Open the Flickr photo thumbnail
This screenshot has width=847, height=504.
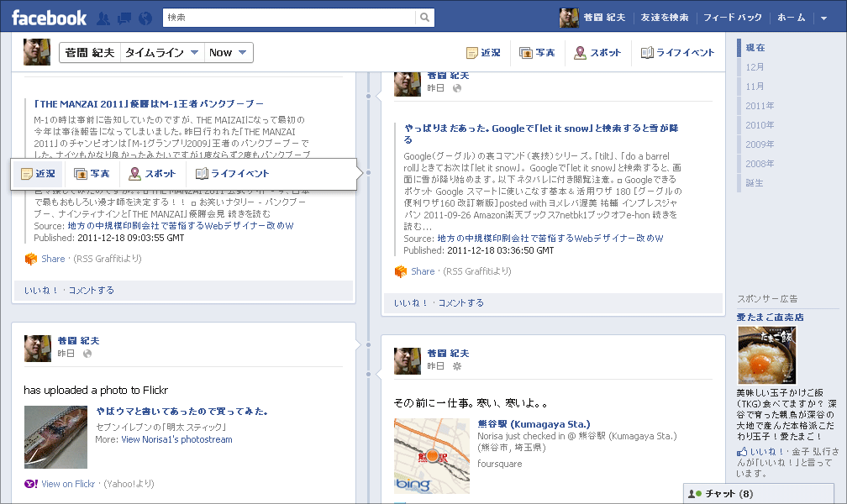(55, 437)
